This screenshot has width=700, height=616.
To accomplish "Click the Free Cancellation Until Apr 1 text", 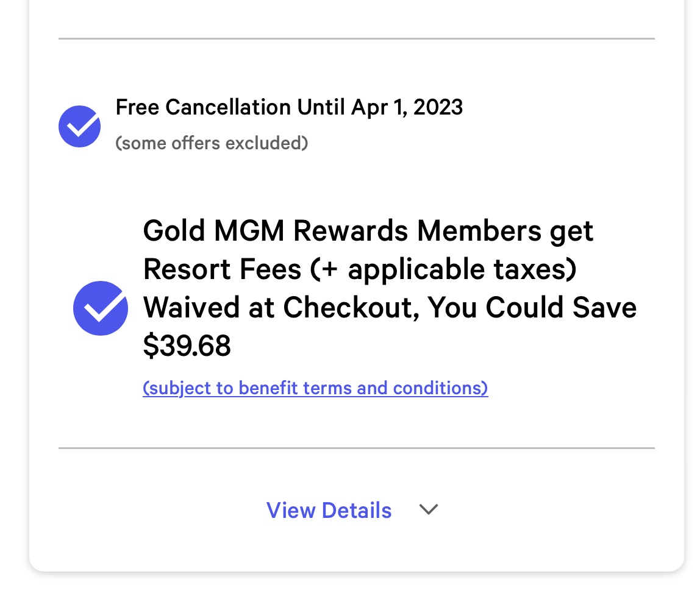I will [289, 107].
